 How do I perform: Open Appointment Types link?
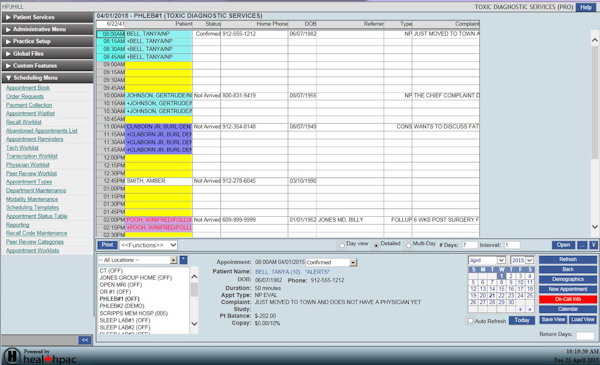coord(29,182)
